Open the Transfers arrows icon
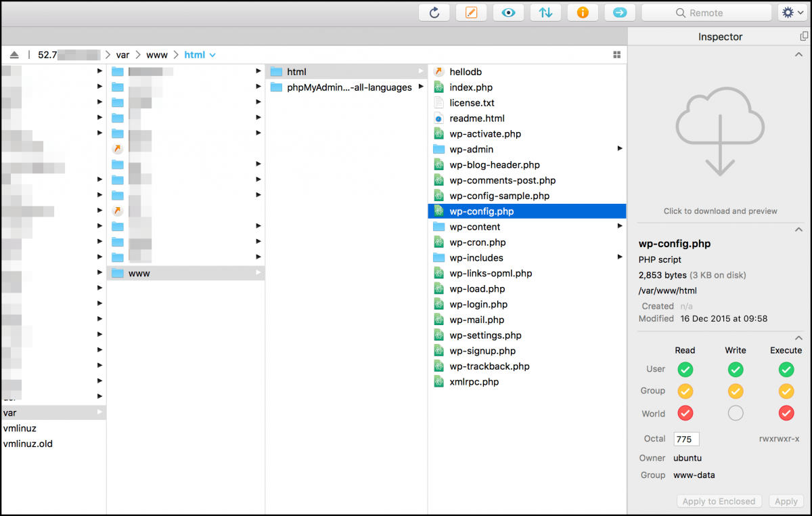 [x=545, y=12]
